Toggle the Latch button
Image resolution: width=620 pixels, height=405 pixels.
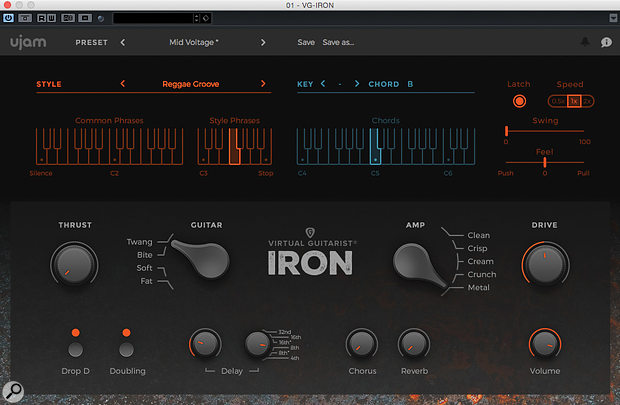click(519, 101)
